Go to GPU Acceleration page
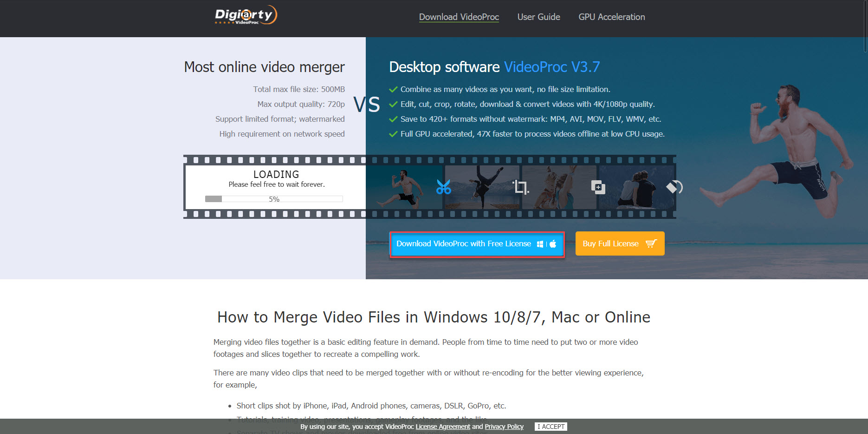 [x=611, y=17]
